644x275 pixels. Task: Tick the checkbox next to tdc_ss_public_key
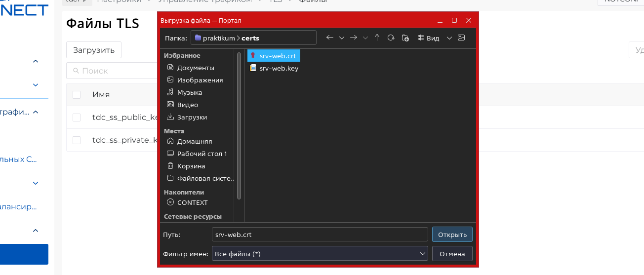pyautogui.click(x=77, y=118)
